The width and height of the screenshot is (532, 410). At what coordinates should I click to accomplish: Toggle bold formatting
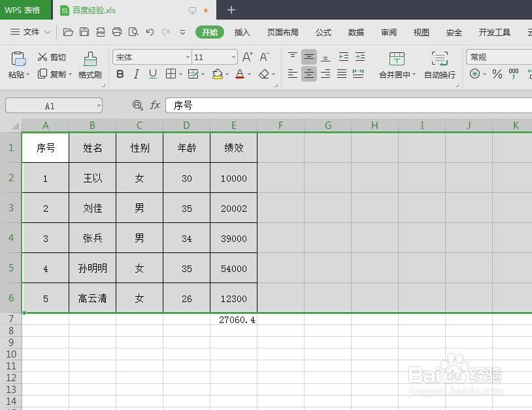120,74
